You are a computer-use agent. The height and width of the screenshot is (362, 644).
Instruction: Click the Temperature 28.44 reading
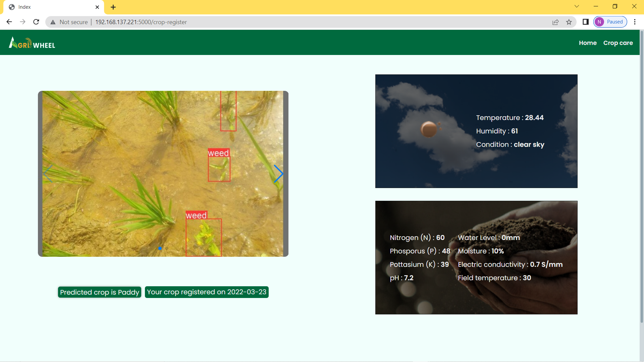point(510,118)
